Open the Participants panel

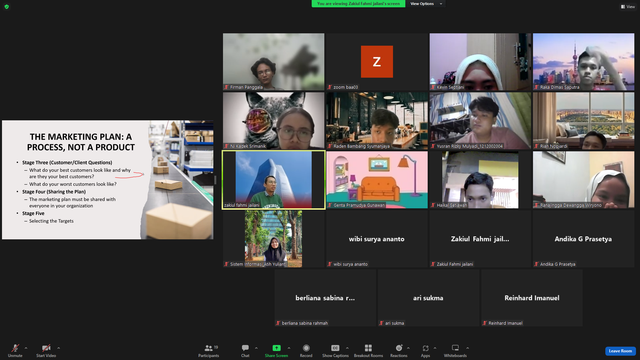pyautogui.click(x=209, y=350)
